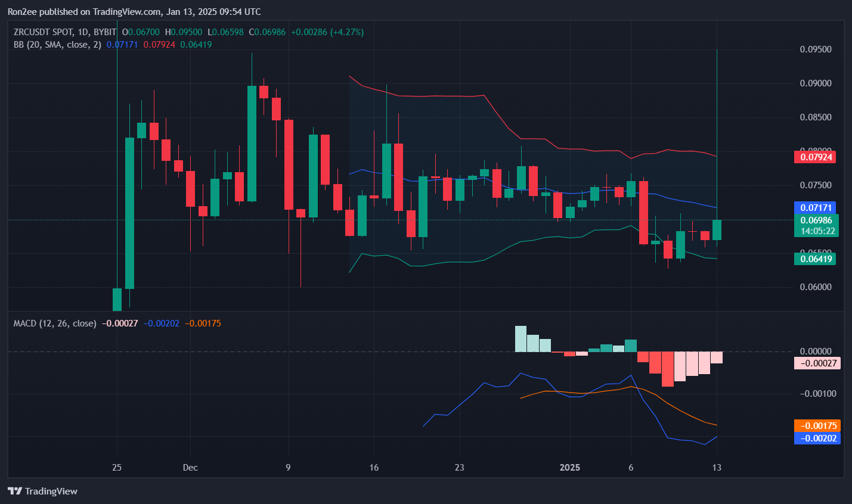
Task: Click the green 0.06986 current price label
Action: tap(816, 220)
